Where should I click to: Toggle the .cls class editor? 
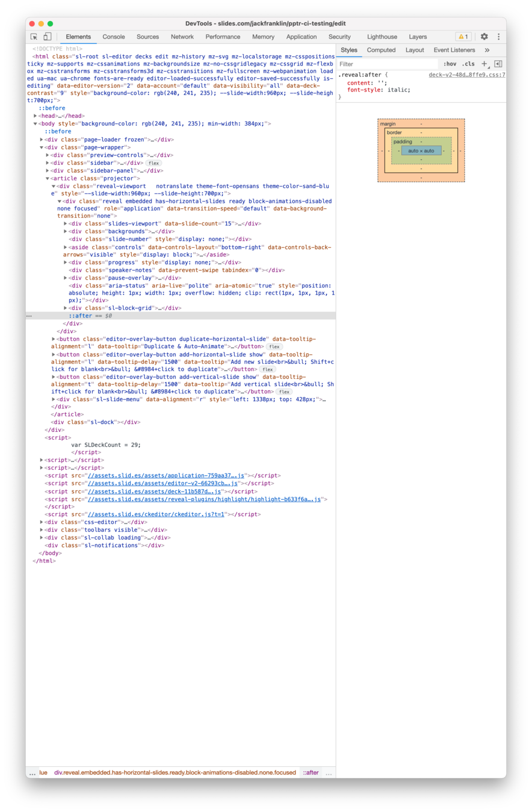468,64
